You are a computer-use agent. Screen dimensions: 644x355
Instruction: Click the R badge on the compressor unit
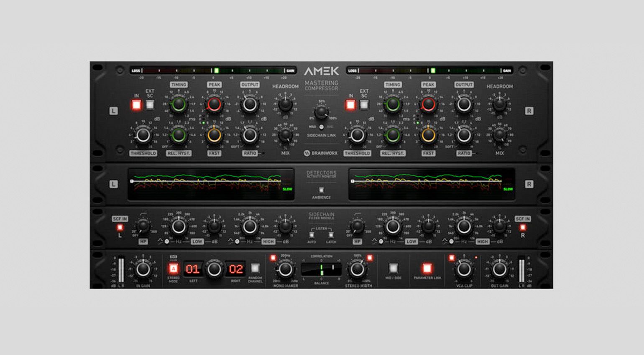[x=529, y=111]
